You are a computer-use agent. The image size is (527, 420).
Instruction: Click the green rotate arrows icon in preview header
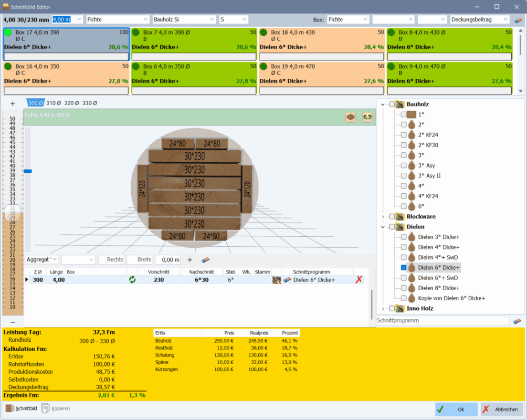click(x=368, y=117)
